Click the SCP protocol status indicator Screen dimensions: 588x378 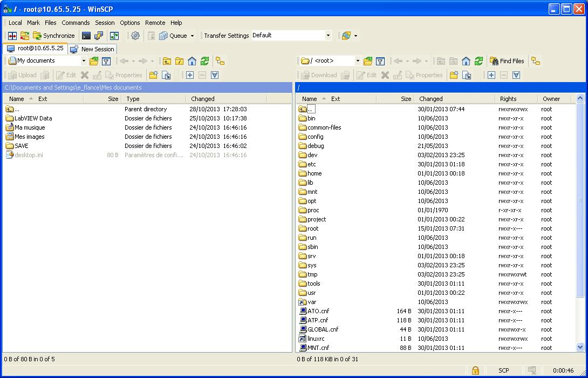(x=504, y=370)
